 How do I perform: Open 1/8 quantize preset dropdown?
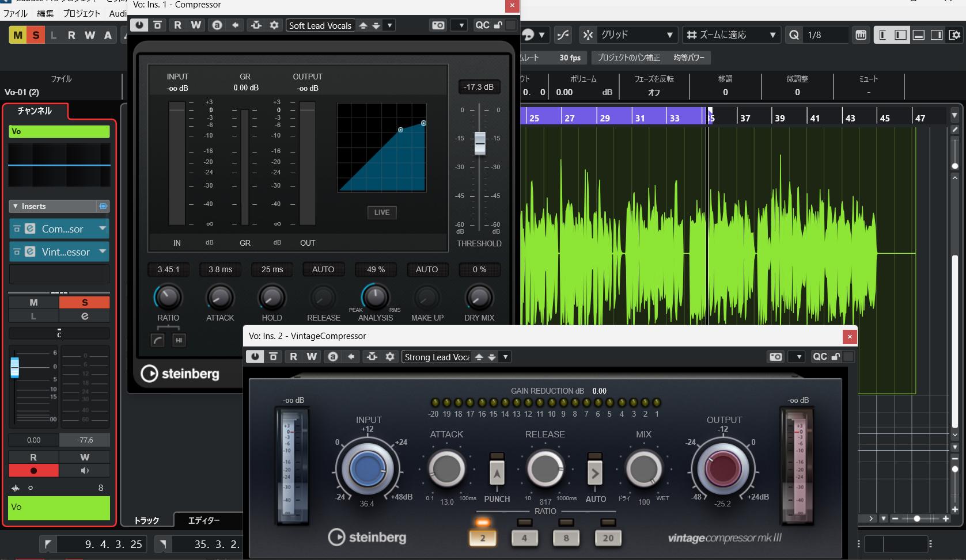tap(826, 35)
